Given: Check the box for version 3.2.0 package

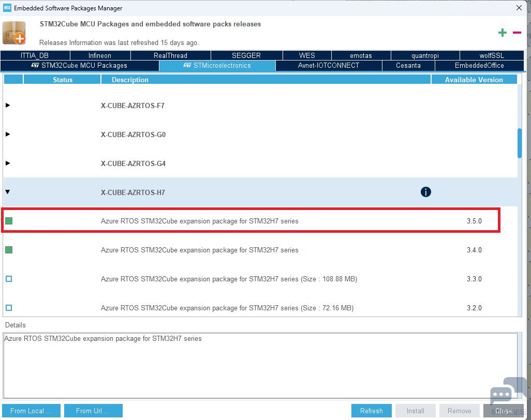Looking at the screenshot, I should pyautogui.click(x=9, y=308).
